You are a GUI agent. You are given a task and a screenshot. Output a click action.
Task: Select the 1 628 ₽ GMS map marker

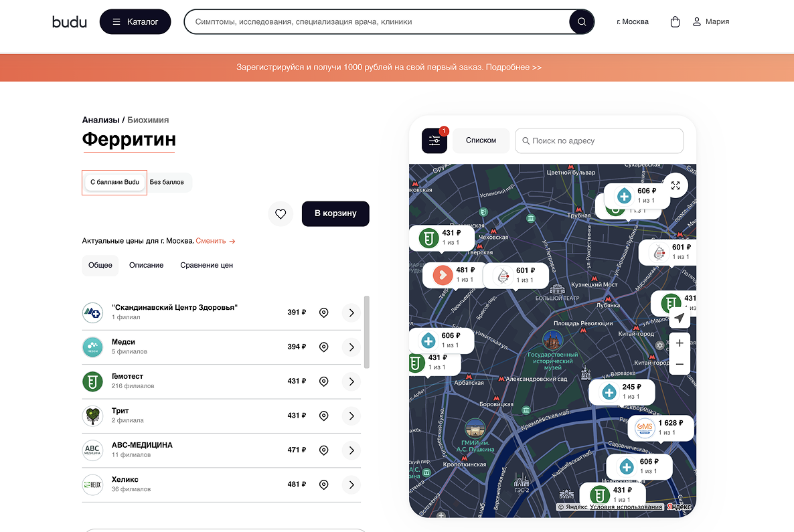(x=661, y=428)
